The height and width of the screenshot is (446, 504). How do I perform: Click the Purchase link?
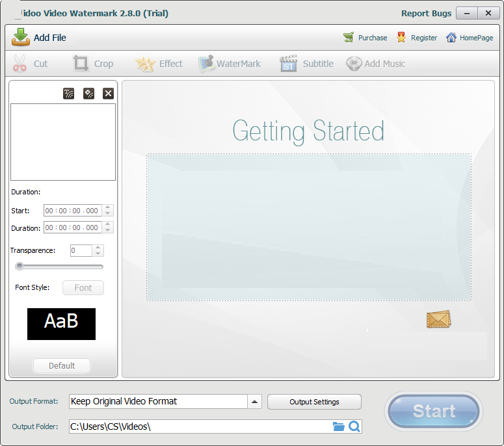point(372,38)
